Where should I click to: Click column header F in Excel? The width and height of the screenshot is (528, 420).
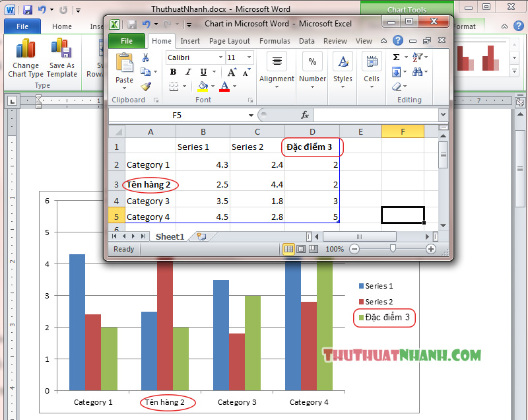point(403,131)
